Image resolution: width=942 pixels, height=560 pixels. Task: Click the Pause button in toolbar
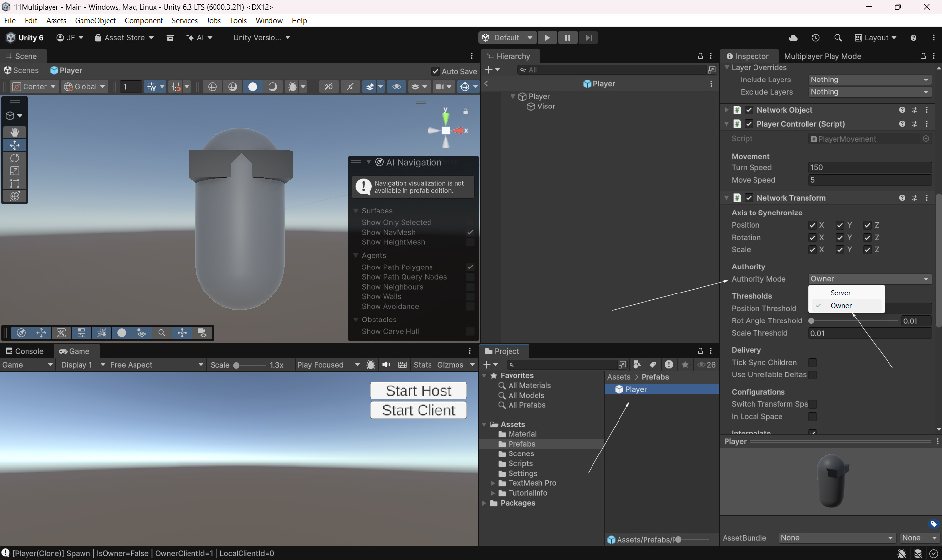[567, 38]
